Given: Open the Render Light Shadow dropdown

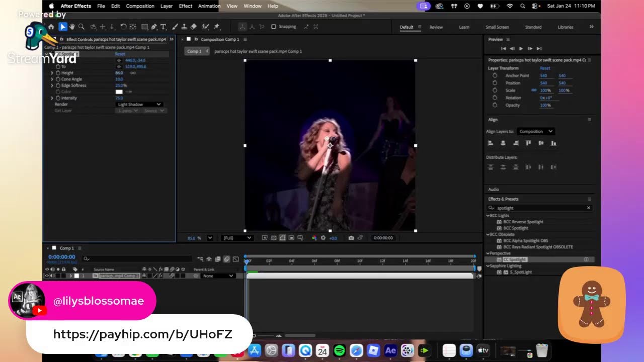Looking at the screenshot, I should pyautogui.click(x=139, y=105).
